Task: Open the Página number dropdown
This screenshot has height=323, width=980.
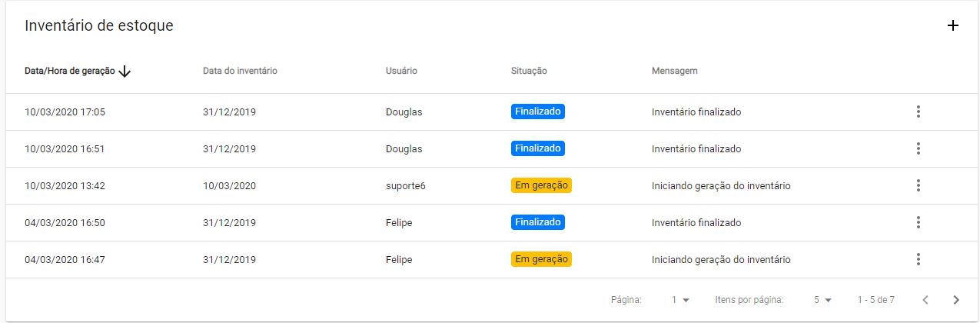Action: (x=681, y=300)
